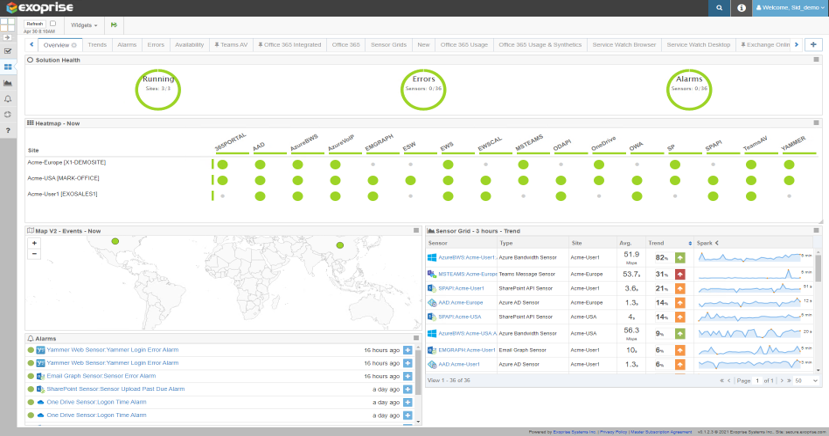829x436 pixels.
Task: Click the help question mark sidebar icon
Action: pyautogui.click(x=8, y=131)
